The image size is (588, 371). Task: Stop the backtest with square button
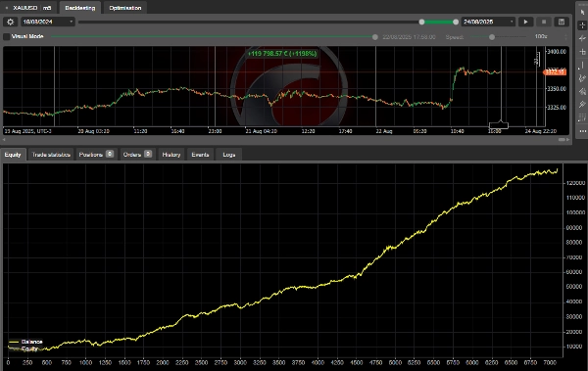(x=544, y=22)
